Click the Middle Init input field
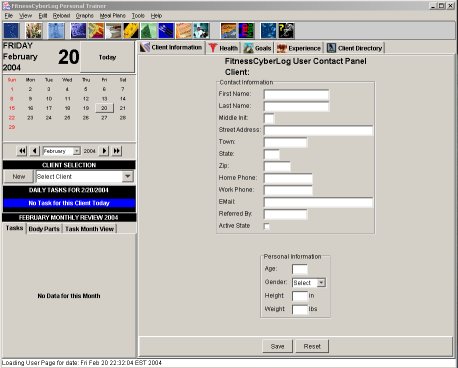Screen dimensions: 458x368 click(269, 118)
